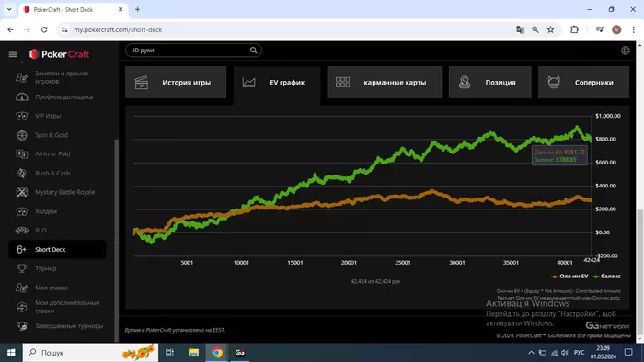Click Windows taskbar search box
The height and width of the screenshot is (362, 644).
(x=90, y=353)
